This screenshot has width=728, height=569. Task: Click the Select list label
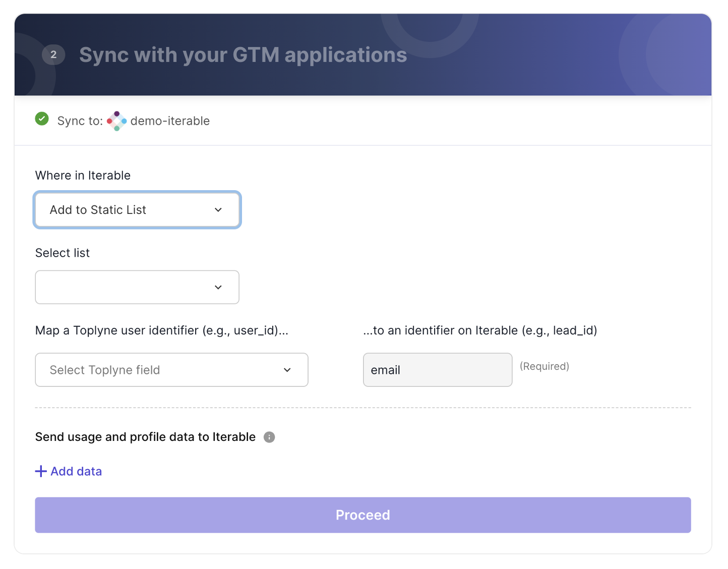pos(63,253)
